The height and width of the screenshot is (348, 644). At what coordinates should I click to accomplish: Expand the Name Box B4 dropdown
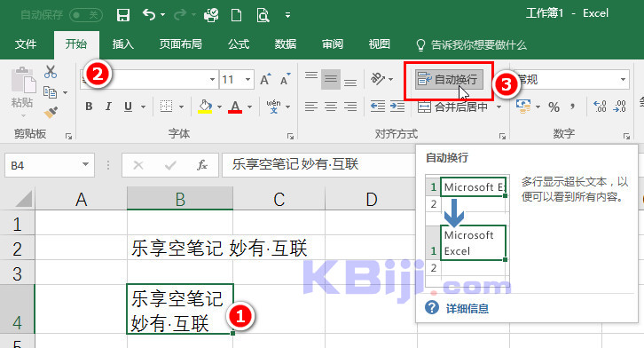85,165
